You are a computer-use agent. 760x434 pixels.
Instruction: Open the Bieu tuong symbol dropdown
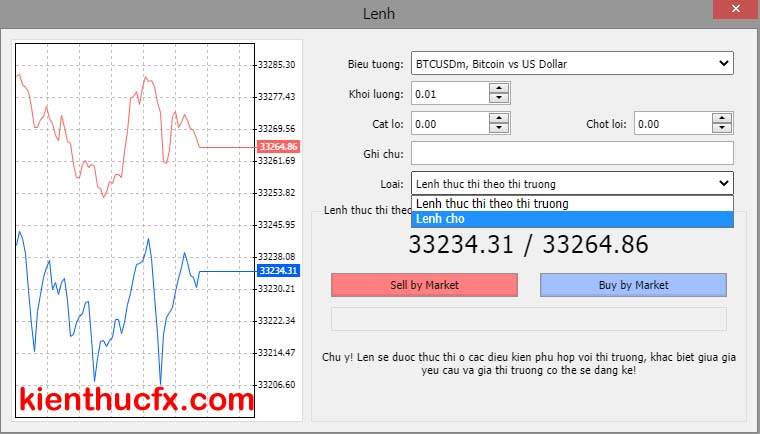click(x=724, y=64)
